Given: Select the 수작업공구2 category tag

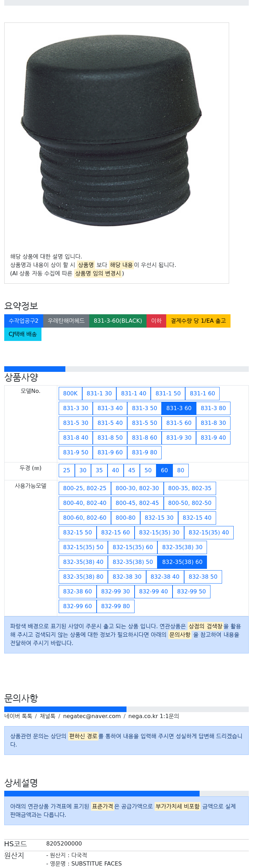Looking at the screenshot, I should coord(24,321).
